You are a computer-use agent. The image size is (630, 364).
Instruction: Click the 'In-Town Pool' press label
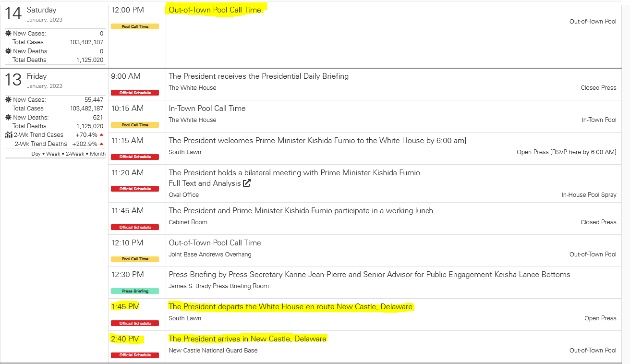(599, 120)
